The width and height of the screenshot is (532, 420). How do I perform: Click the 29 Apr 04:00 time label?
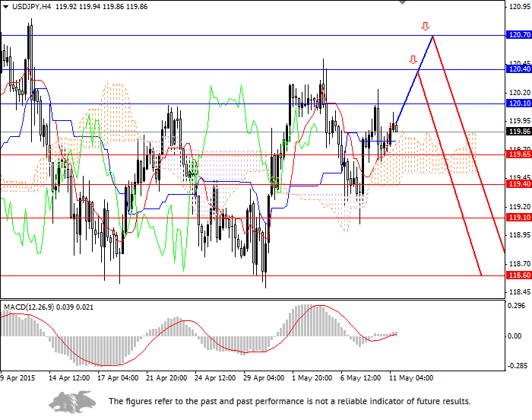(264, 378)
